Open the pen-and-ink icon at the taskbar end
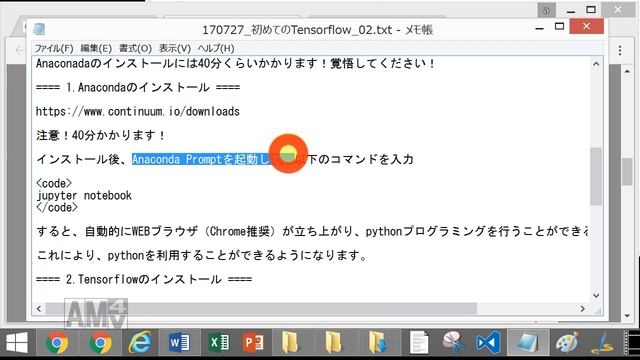This screenshot has height=360, width=640. [602, 343]
